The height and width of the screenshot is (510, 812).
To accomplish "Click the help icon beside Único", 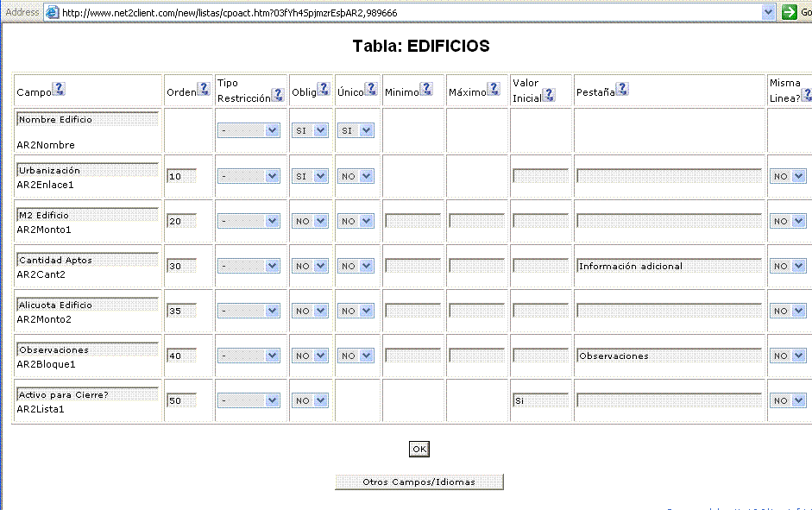I will click(x=371, y=89).
